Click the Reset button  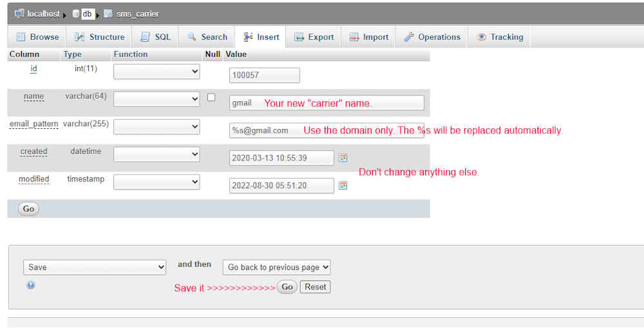(x=315, y=287)
